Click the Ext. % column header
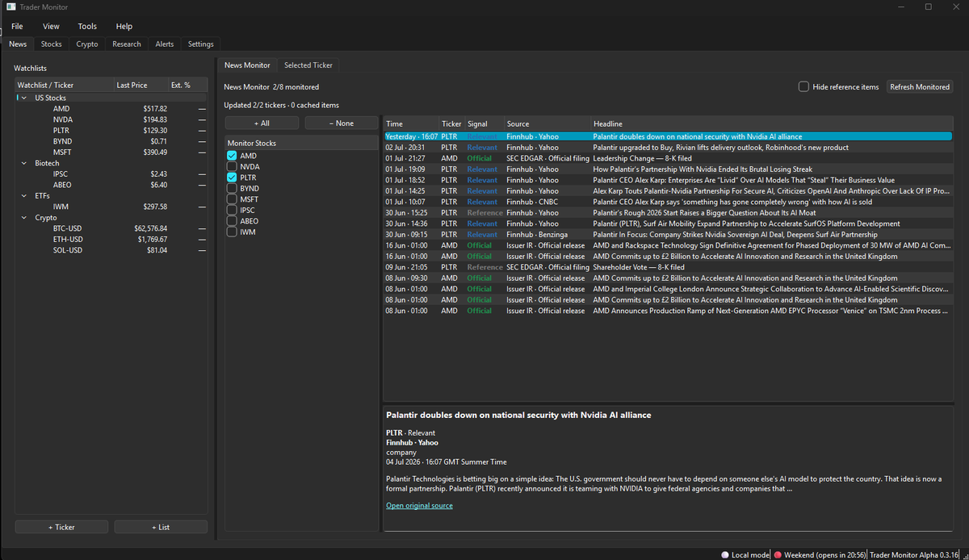 tap(187, 85)
